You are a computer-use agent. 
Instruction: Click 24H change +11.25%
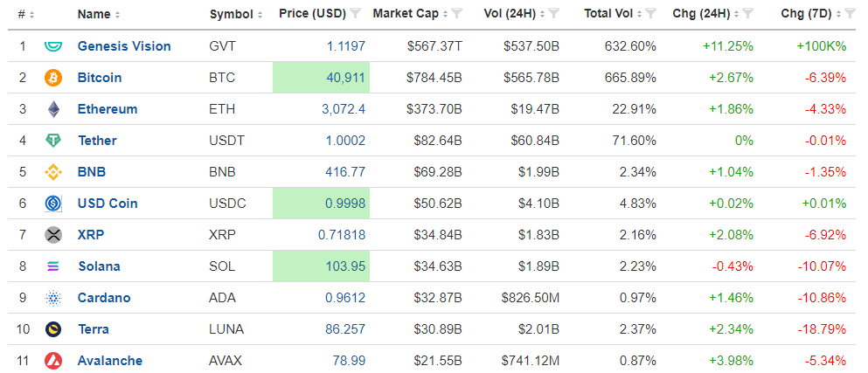(x=728, y=46)
